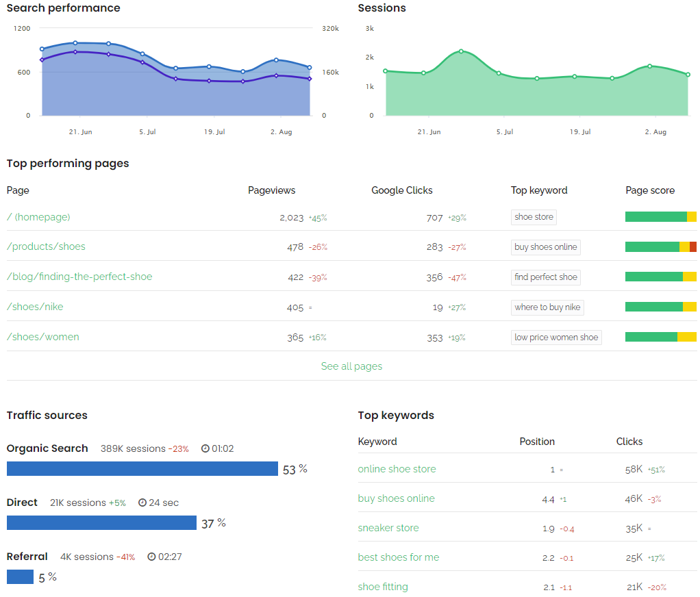
Task: Click the 707 Google clicks value
Action: [x=434, y=218]
